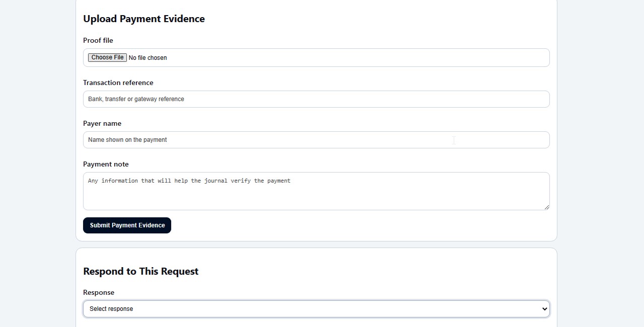Select the Respond to This Request heading
Screen dimensions: 644x327
click(x=141, y=271)
